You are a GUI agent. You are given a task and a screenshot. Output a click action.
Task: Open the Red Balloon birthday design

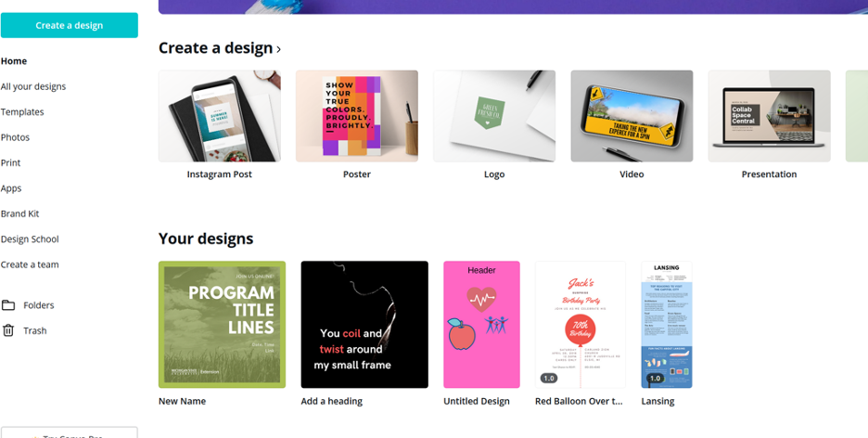(x=580, y=324)
